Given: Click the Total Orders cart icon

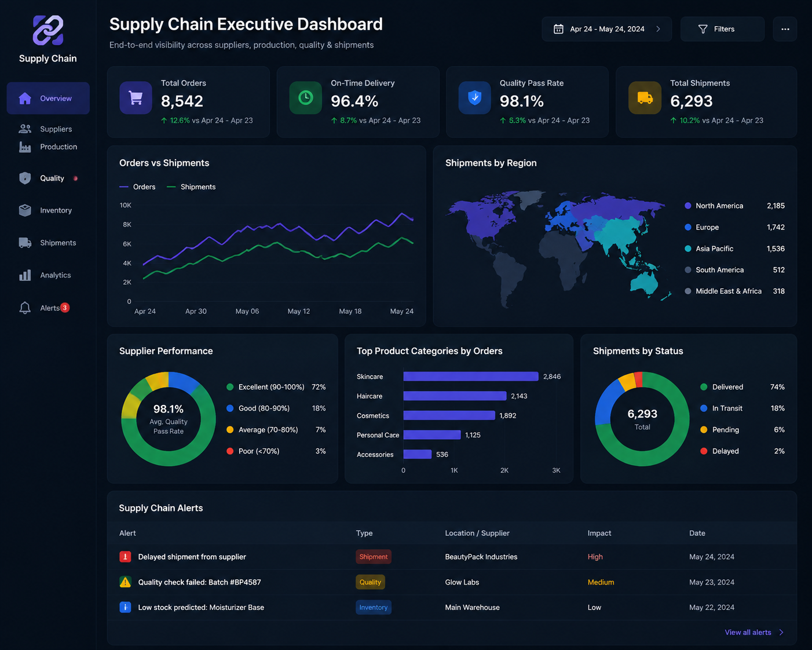Looking at the screenshot, I should (x=136, y=98).
